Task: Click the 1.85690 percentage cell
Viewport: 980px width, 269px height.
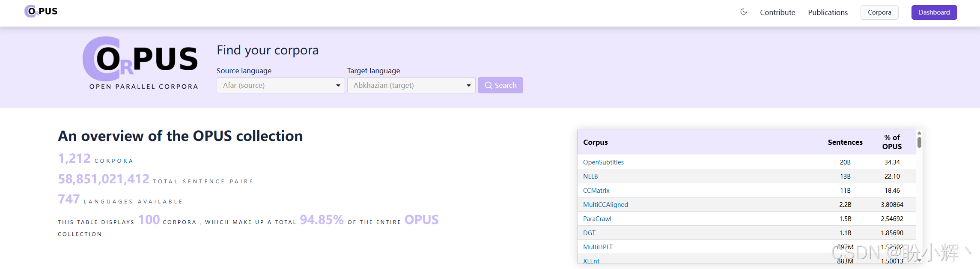Action: click(x=892, y=233)
